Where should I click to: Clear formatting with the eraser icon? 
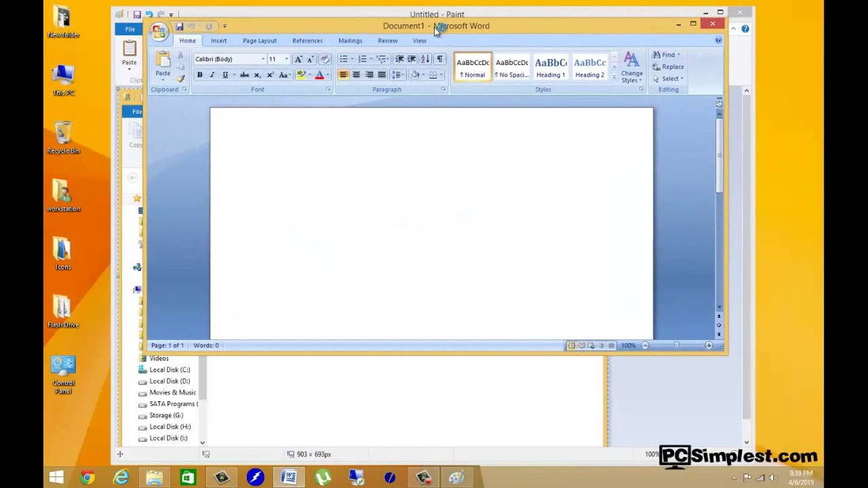coord(324,59)
